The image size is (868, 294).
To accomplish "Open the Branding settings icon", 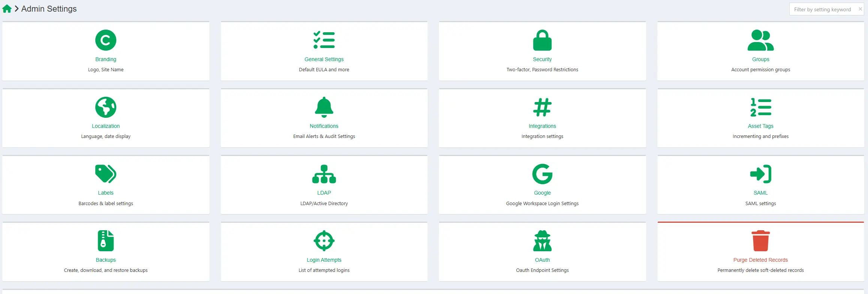I will click(x=106, y=40).
